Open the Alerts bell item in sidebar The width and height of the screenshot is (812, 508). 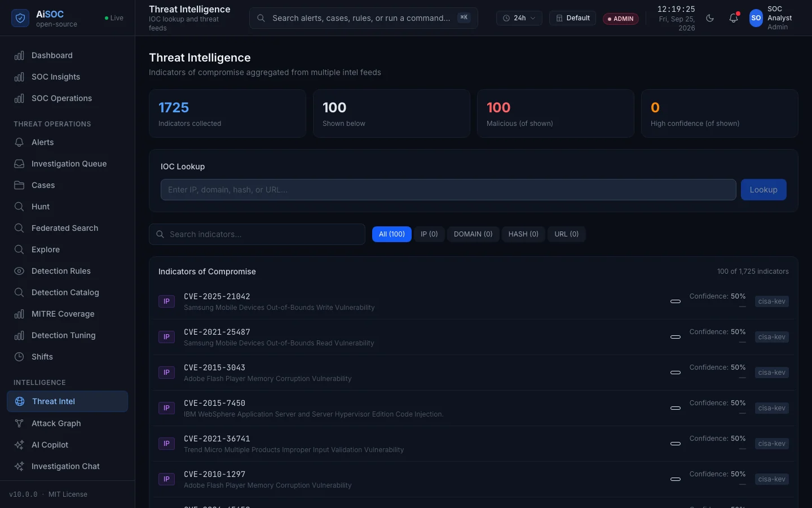pos(67,142)
